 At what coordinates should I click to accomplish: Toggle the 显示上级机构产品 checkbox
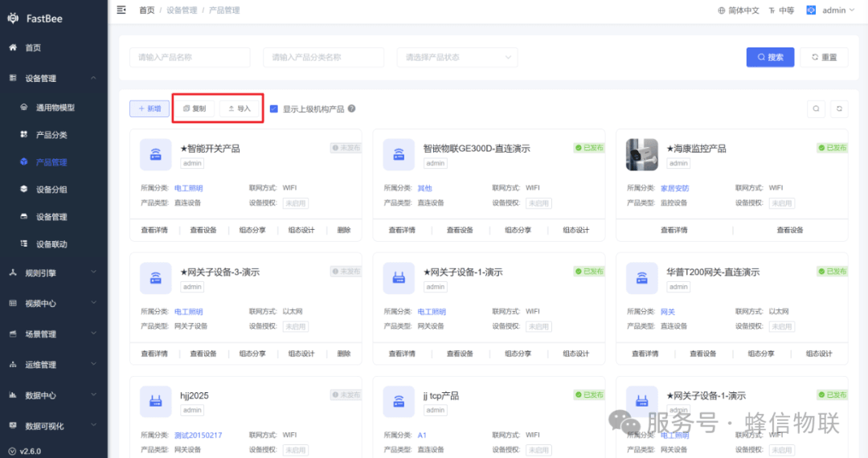[273, 109]
